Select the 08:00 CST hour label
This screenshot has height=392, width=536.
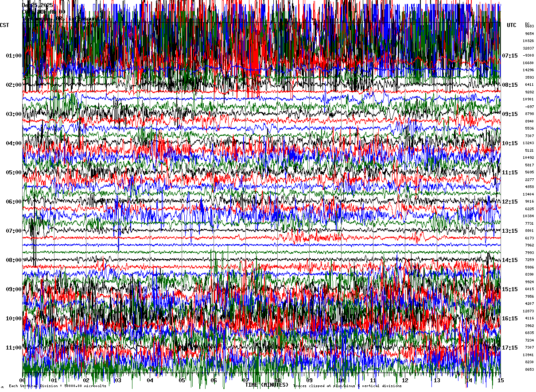[x=14, y=260]
